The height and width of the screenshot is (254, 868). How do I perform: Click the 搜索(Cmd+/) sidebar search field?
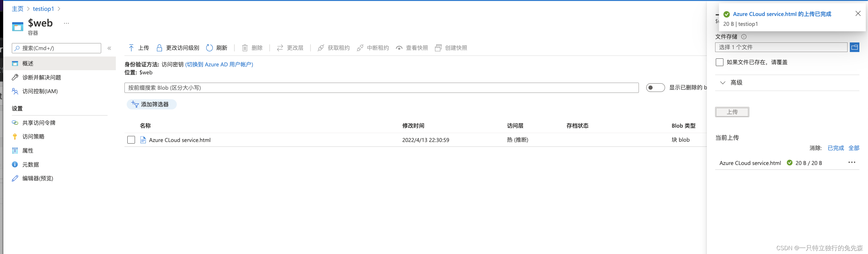56,48
